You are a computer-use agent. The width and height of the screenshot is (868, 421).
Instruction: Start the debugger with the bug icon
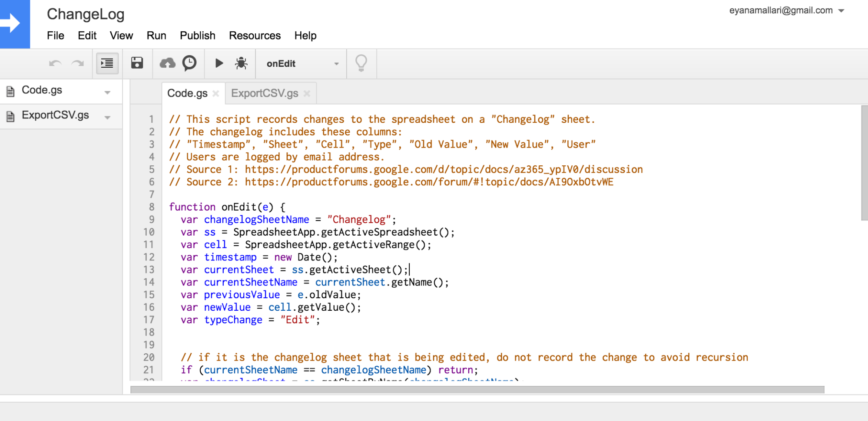(242, 63)
